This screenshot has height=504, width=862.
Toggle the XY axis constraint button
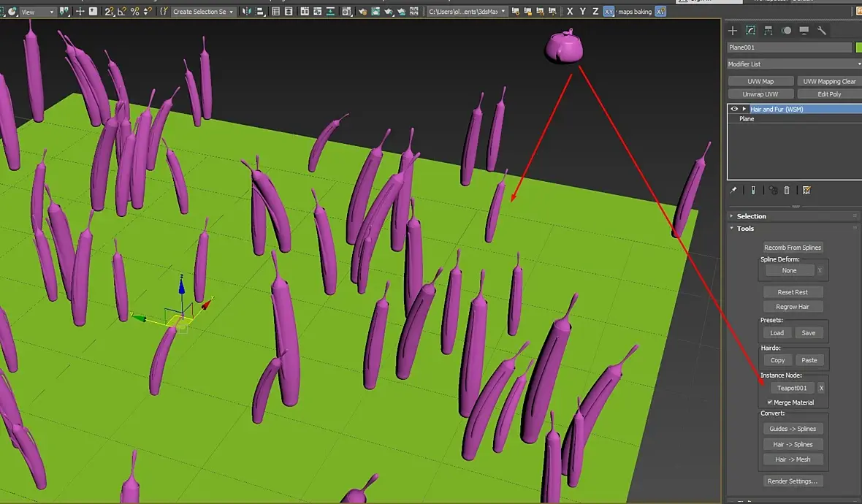(x=609, y=11)
